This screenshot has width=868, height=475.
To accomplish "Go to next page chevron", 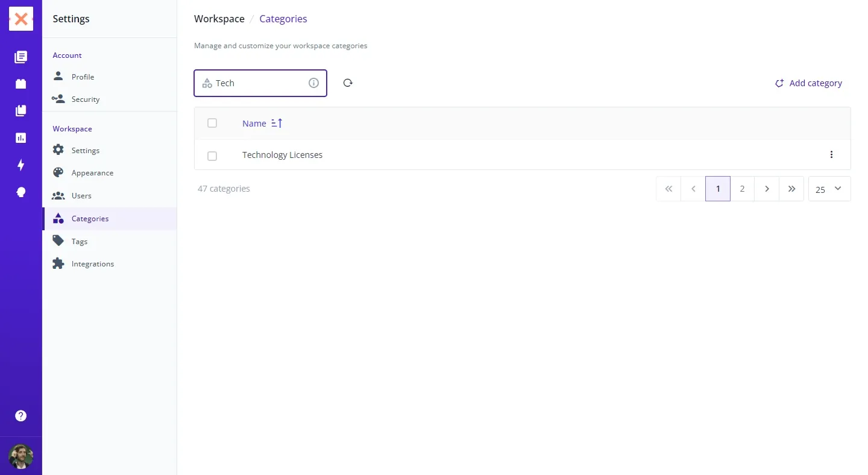I will (767, 189).
